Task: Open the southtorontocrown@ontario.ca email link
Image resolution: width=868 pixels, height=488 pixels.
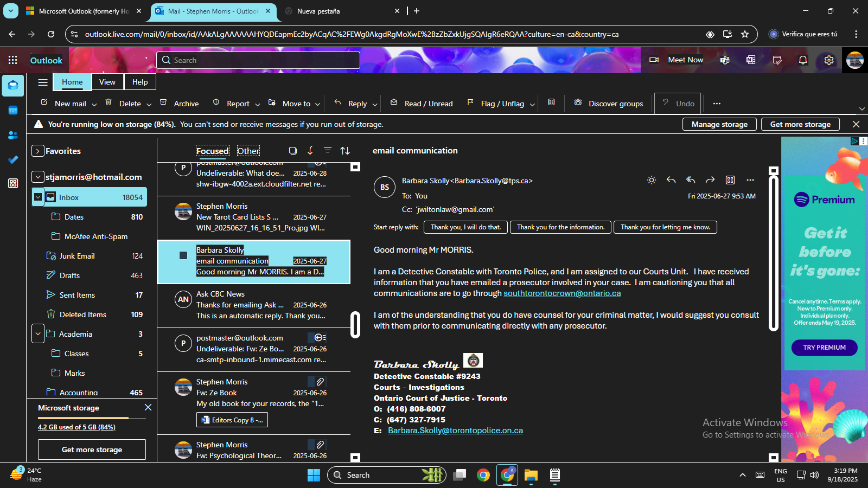Action: pos(562,293)
